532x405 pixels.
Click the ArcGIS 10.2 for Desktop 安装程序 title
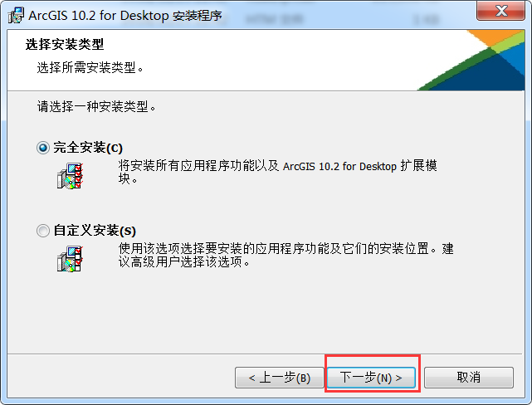tap(124, 16)
